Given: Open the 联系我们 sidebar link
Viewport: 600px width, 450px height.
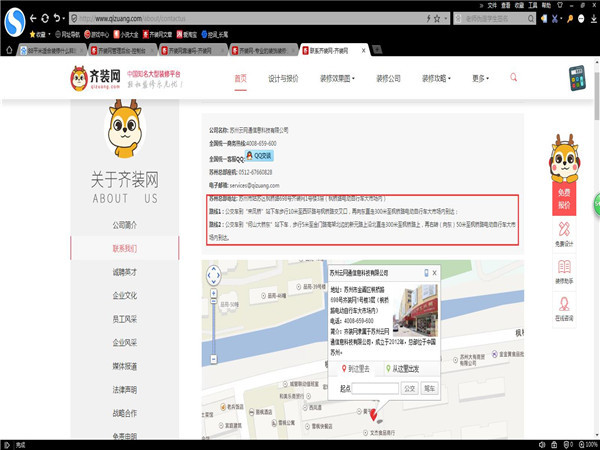Looking at the screenshot, I should point(124,248).
